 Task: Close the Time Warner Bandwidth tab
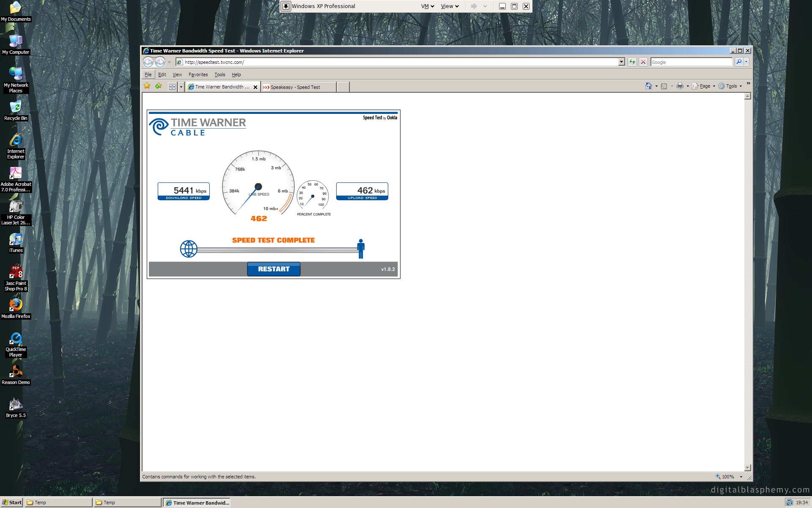(255, 87)
